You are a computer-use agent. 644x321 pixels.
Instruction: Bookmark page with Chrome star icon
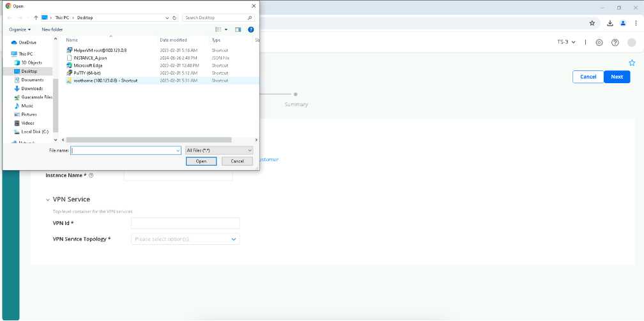tap(592, 23)
